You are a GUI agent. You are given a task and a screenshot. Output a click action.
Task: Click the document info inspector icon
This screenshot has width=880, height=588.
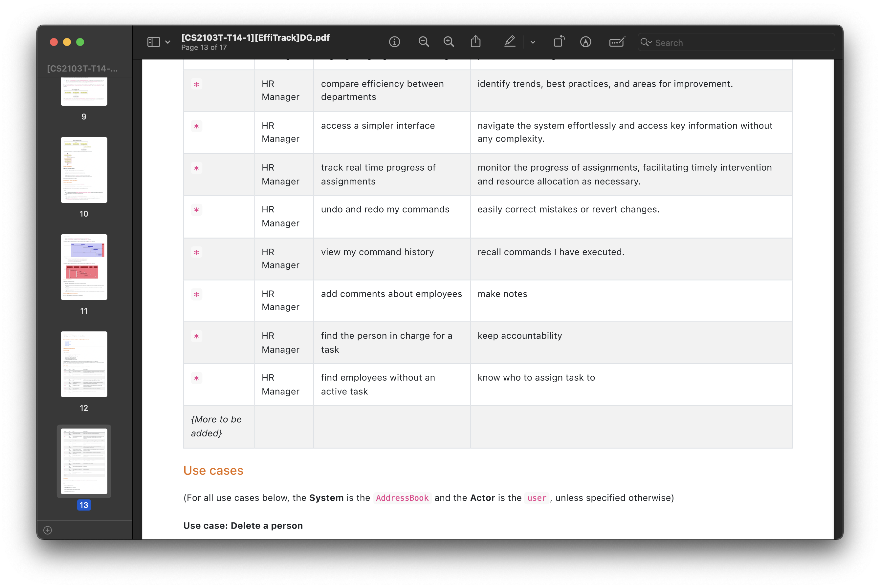point(394,42)
